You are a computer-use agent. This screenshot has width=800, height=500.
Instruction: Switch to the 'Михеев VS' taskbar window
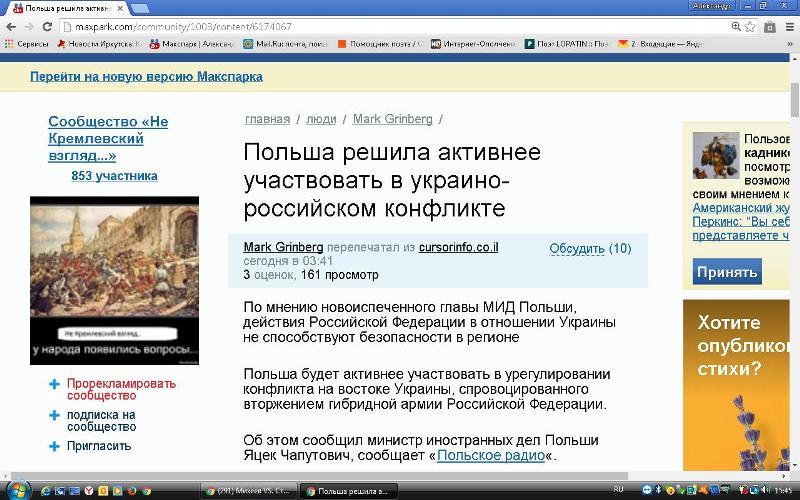click(x=248, y=491)
